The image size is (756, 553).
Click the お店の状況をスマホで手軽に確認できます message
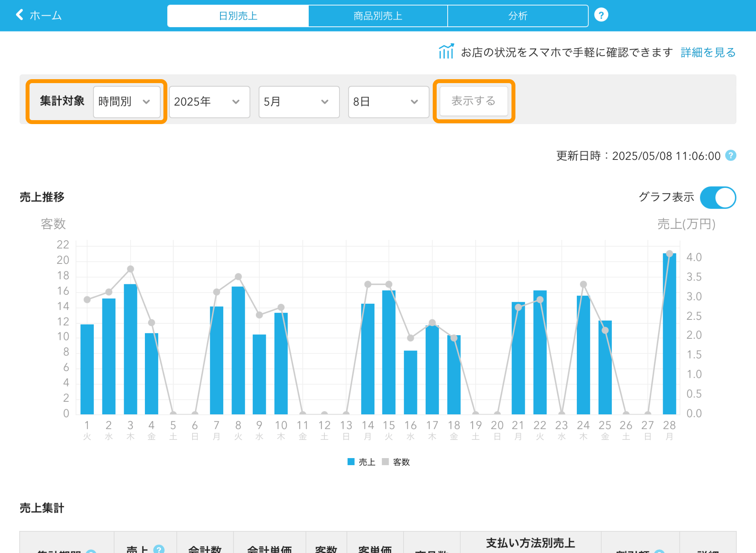(x=567, y=52)
